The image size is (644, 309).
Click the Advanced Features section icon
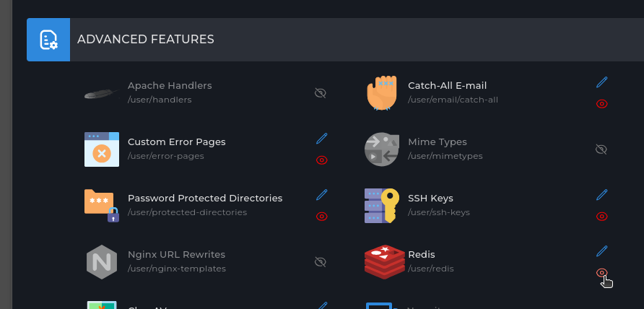(x=48, y=40)
